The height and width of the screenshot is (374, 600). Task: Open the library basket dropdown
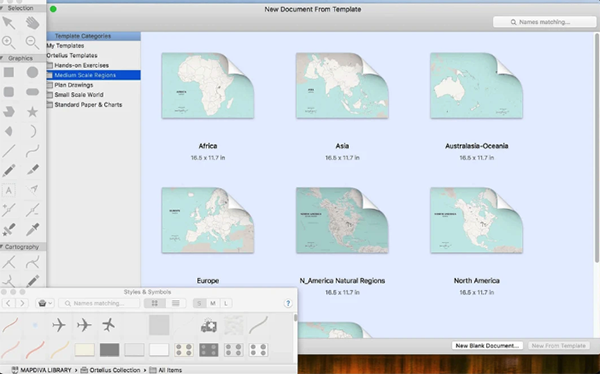45,304
